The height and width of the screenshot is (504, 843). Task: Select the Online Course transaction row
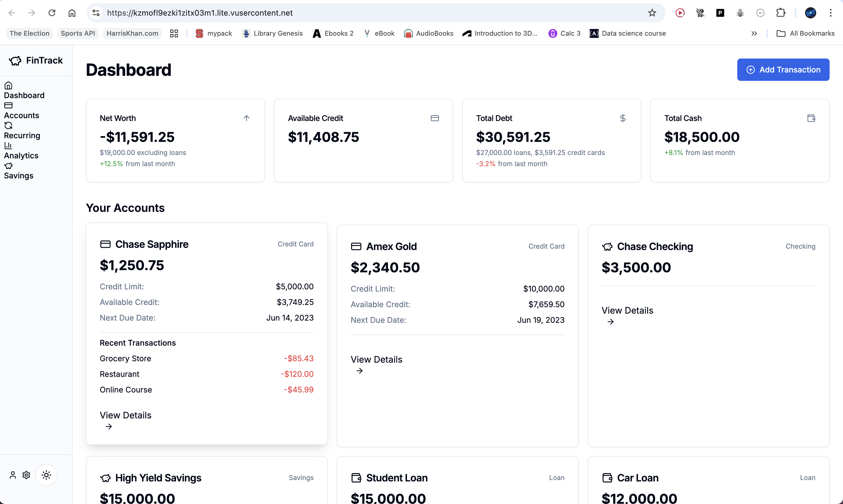[207, 389]
